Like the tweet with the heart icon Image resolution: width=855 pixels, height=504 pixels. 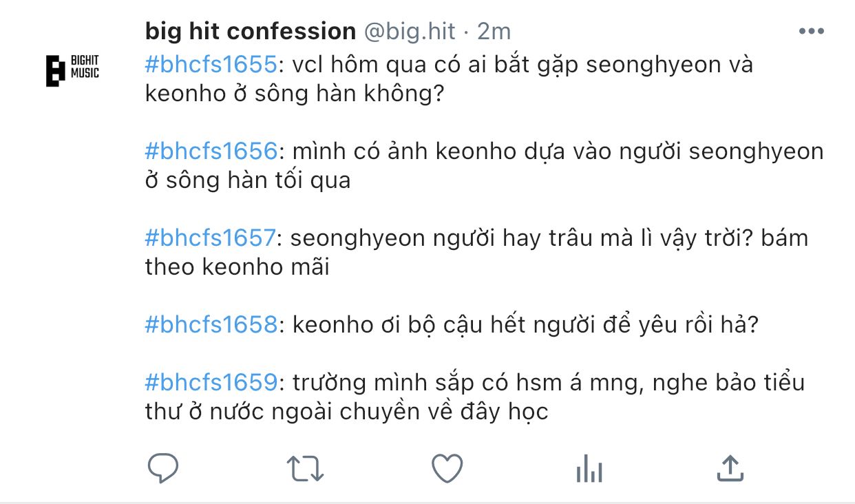(447, 469)
